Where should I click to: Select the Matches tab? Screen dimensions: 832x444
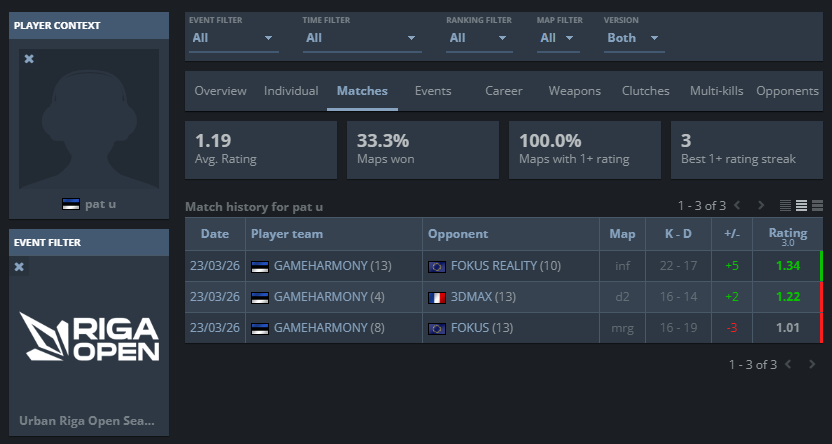[362, 91]
